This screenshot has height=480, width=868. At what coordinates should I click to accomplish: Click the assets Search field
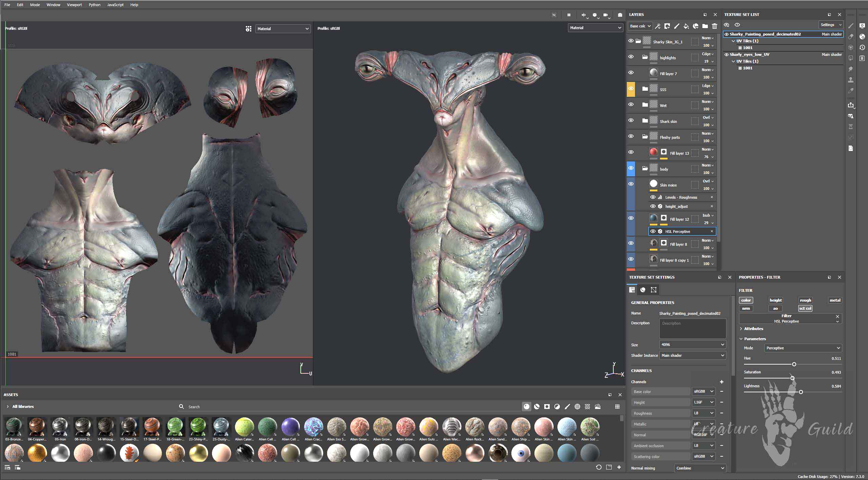coord(349,407)
